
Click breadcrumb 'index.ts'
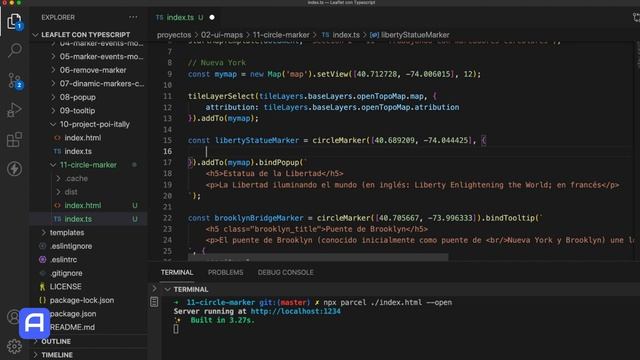tap(346, 35)
